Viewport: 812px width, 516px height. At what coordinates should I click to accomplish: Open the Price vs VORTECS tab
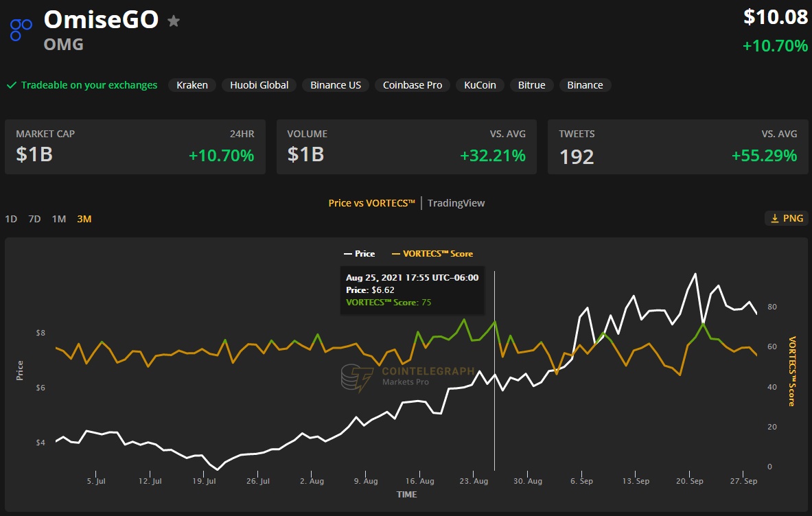click(x=372, y=203)
